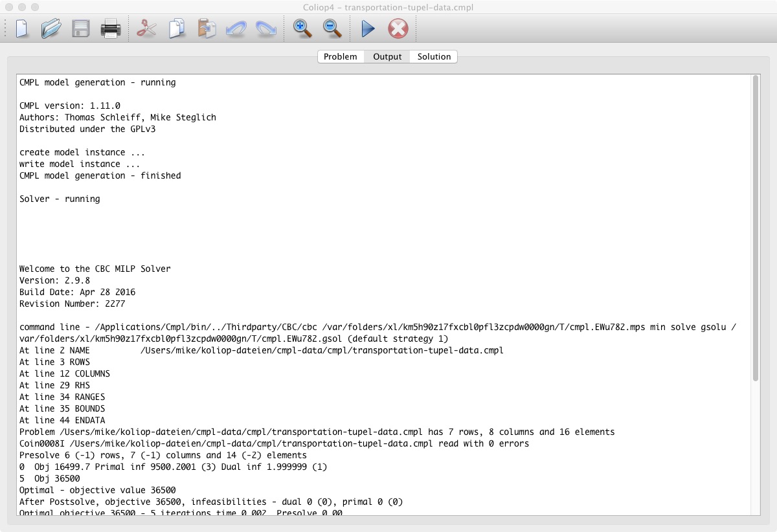Create a new file with the blank page icon

(x=23, y=29)
